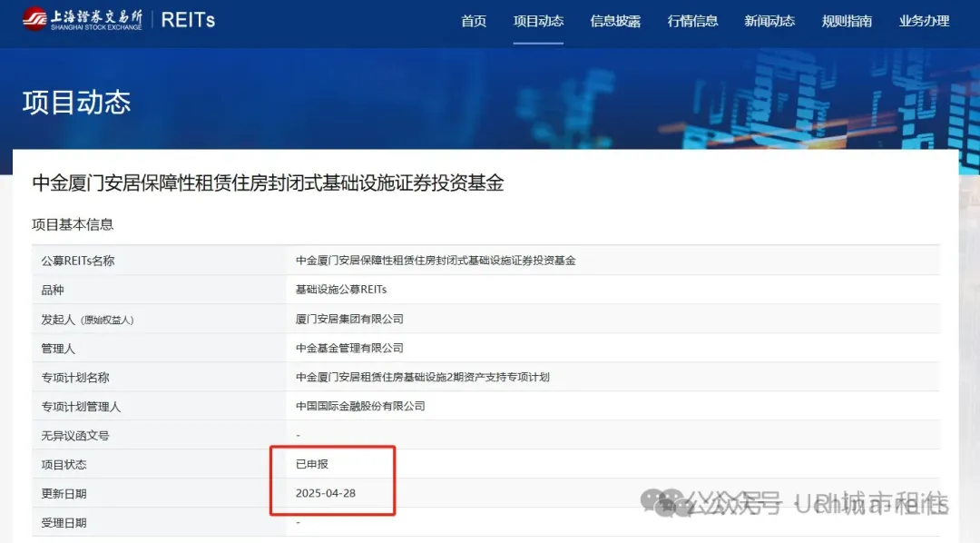The height and width of the screenshot is (543, 980).
Task: Click the fund title heading 中金厦门安居保障性租赁住房
Action: pyautogui.click(x=268, y=183)
